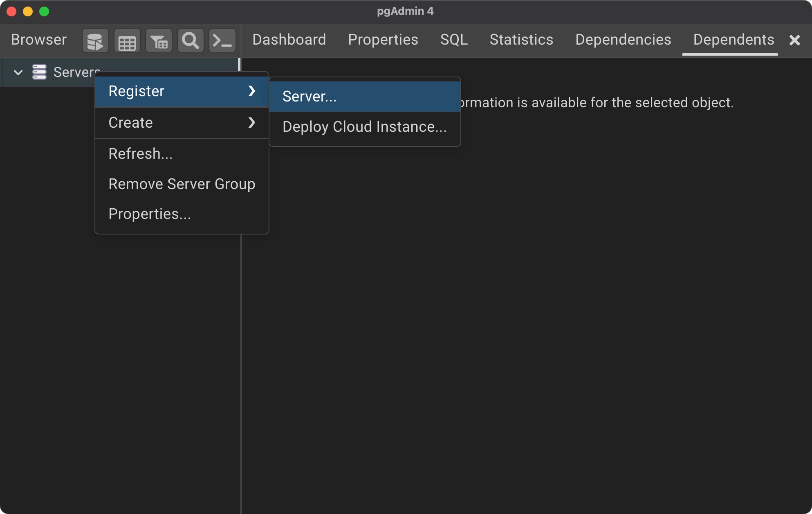The image size is (812, 514).
Task: Switch to the Dependencies tab
Action: pyautogui.click(x=623, y=40)
